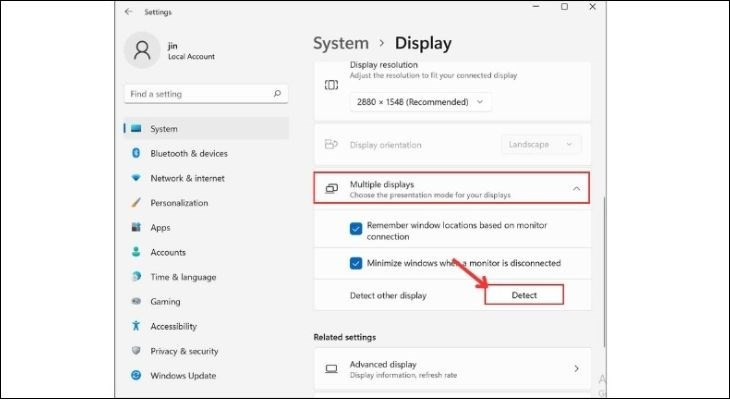Click the System monitor icon
The image size is (730, 400).
pos(136,129)
